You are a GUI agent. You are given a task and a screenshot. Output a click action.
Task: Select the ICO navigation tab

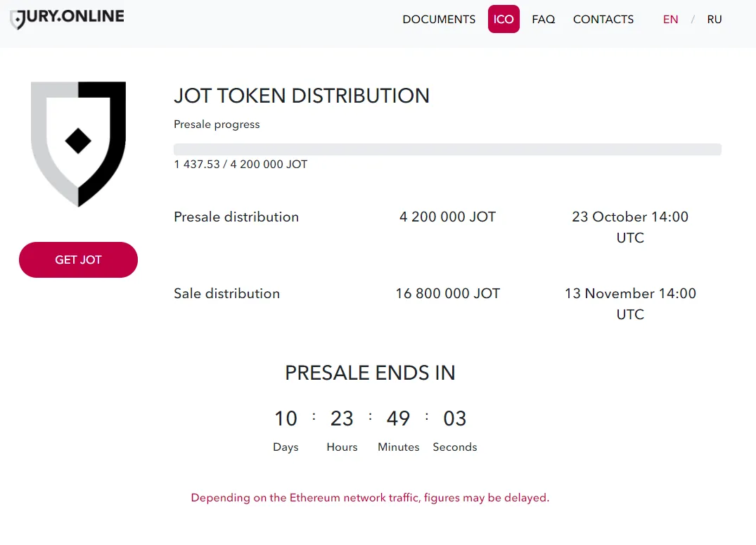pyautogui.click(x=504, y=19)
